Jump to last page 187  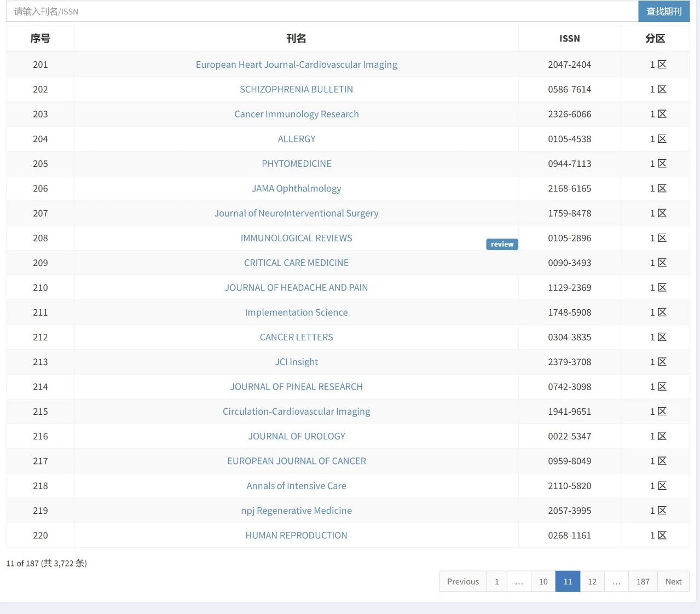coord(643,581)
